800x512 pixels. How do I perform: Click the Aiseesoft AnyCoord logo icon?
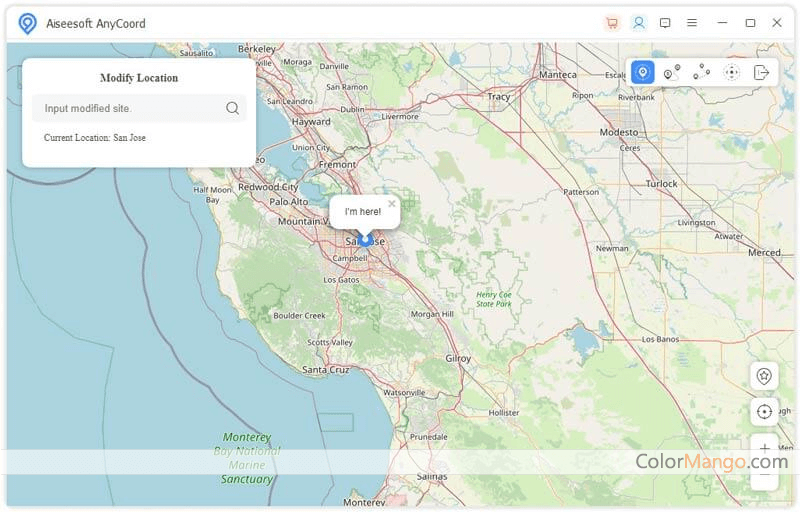coord(27,23)
